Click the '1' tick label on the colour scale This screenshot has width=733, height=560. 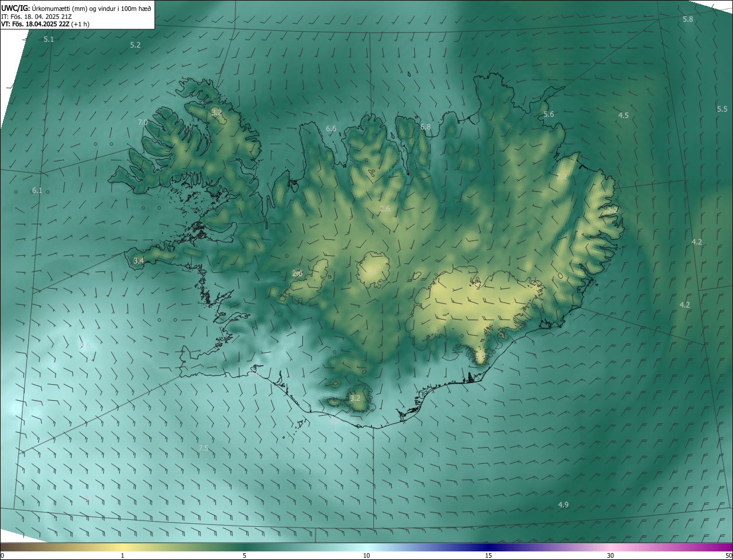[123, 555]
